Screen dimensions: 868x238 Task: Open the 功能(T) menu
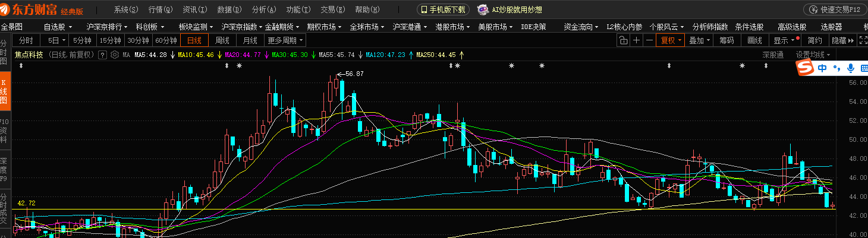(298, 10)
